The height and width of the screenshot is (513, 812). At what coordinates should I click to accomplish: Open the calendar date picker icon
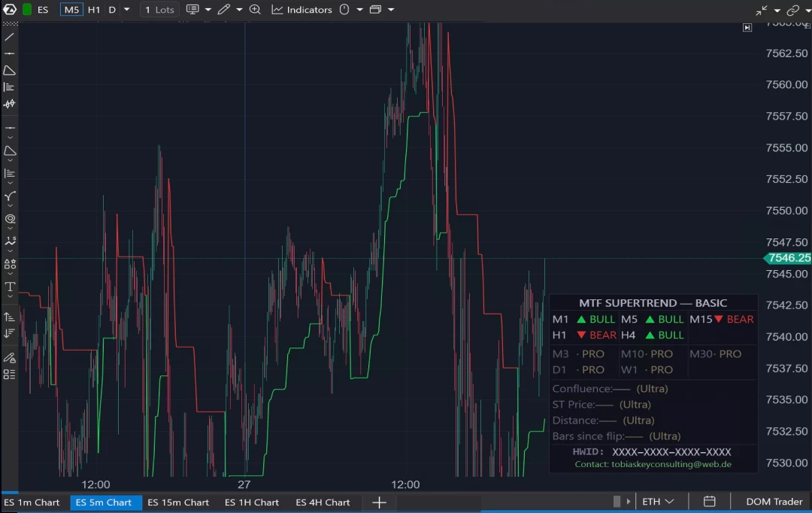point(710,502)
